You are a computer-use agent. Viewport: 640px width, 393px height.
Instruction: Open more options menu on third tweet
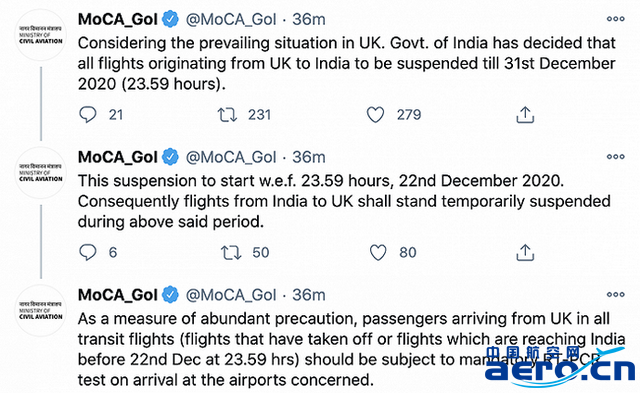[615, 294]
